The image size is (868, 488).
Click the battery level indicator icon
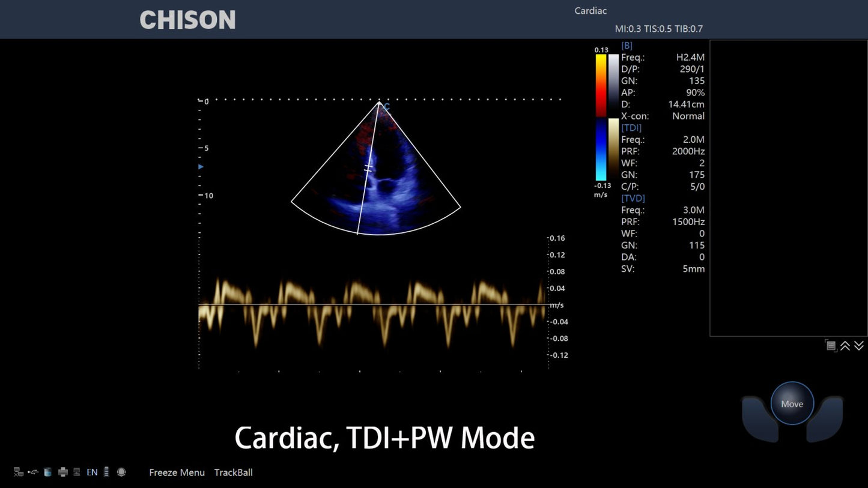pyautogui.click(x=106, y=472)
